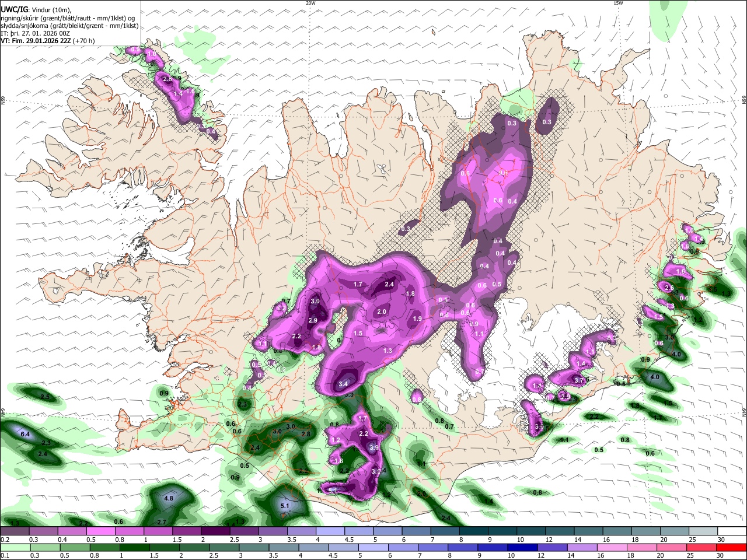Click the '20W' longitude label
This screenshot has width=747, height=560.
(x=310, y=3)
